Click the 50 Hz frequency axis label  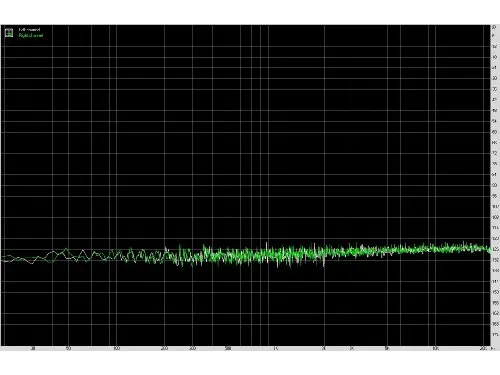pos(68,349)
